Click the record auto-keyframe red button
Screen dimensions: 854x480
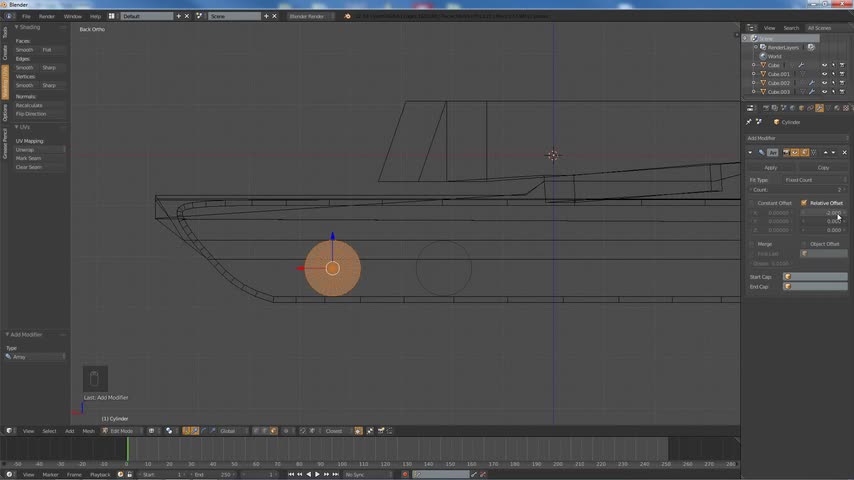click(405, 475)
